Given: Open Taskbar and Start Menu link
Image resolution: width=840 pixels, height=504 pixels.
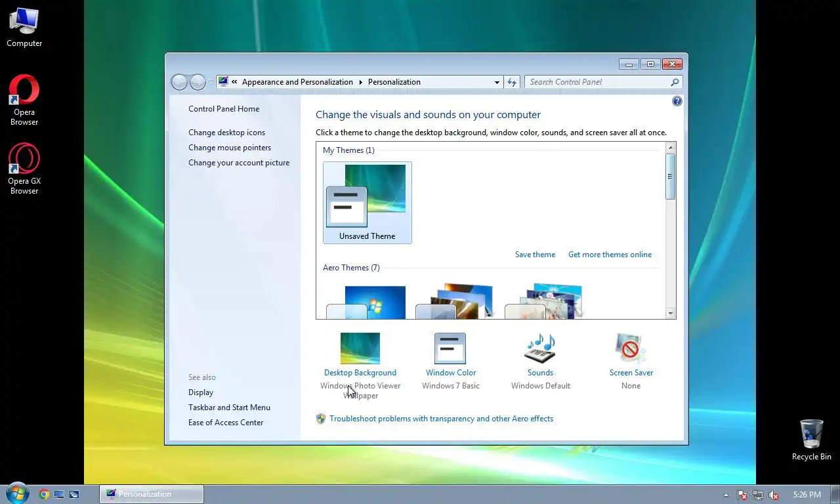Looking at the screenshot, I should 229,408.
